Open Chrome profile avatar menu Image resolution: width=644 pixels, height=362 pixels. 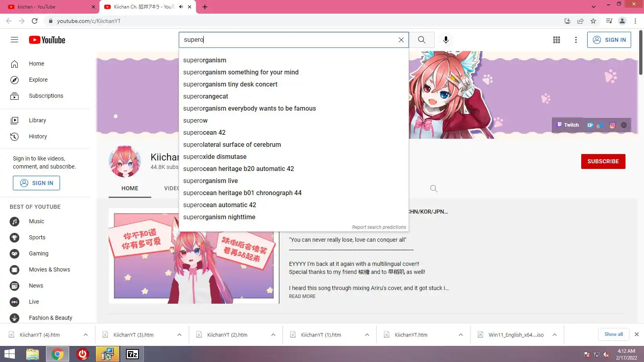(622, 21)
